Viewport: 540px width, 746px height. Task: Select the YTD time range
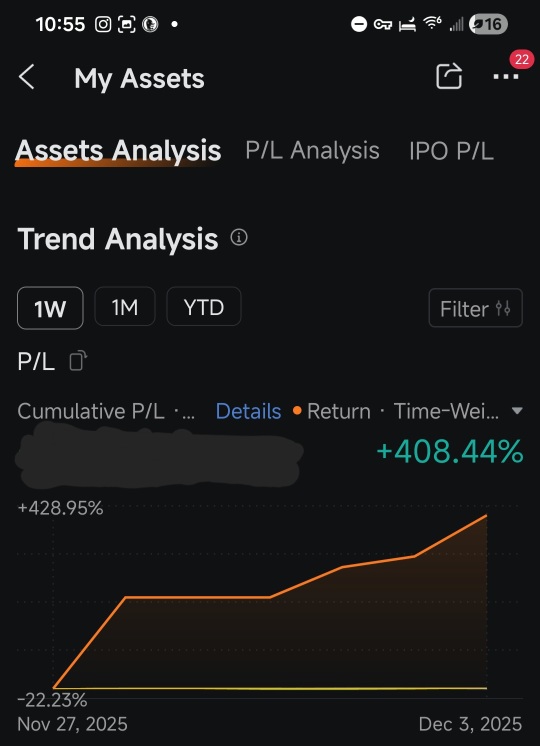(204, 307)
